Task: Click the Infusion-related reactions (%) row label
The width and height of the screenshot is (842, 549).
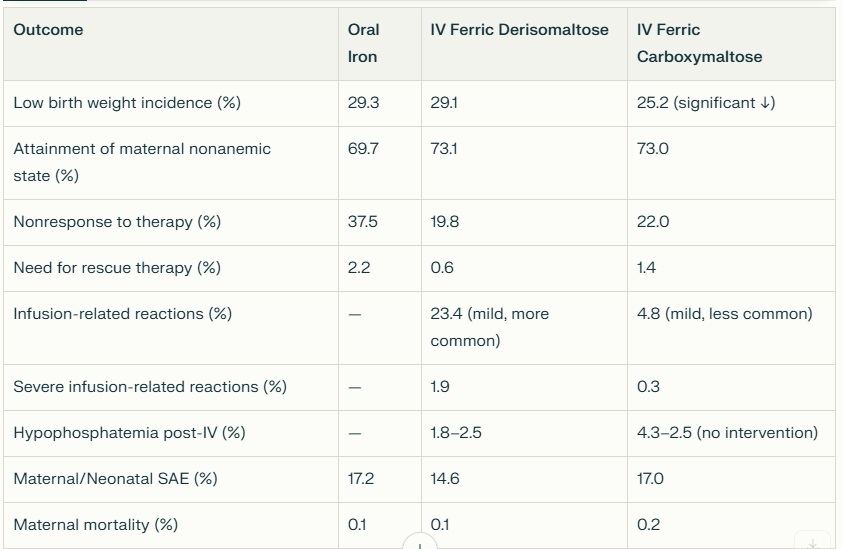Action: pos(122,314)
